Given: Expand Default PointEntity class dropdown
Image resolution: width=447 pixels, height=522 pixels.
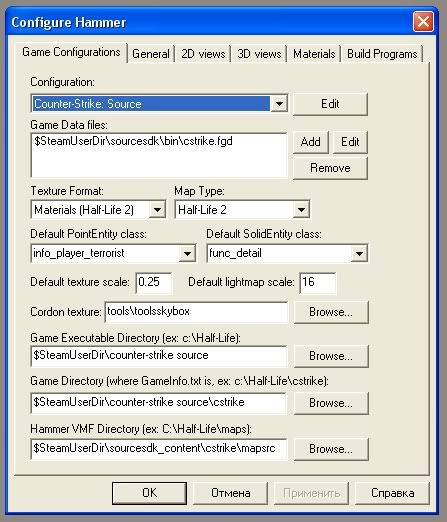Looking at the screenshot, I should 187,254.
